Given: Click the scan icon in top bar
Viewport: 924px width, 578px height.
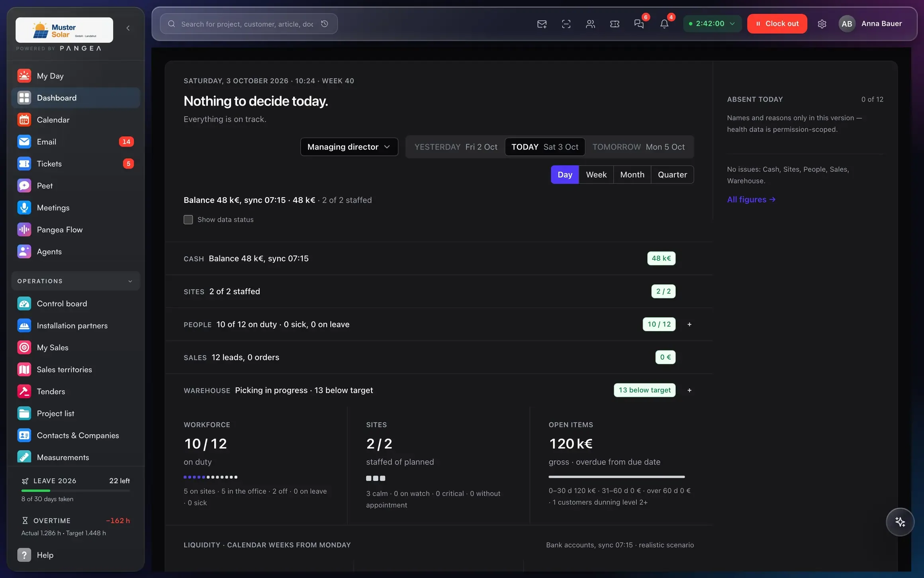Looking at the screenshot, I should (566, 24).
